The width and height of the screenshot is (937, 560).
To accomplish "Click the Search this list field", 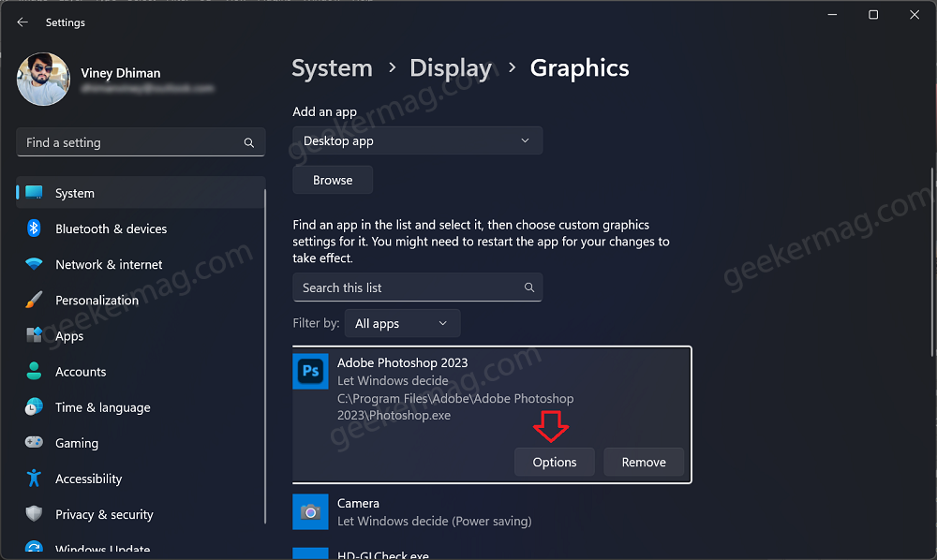I will (417, 287).
